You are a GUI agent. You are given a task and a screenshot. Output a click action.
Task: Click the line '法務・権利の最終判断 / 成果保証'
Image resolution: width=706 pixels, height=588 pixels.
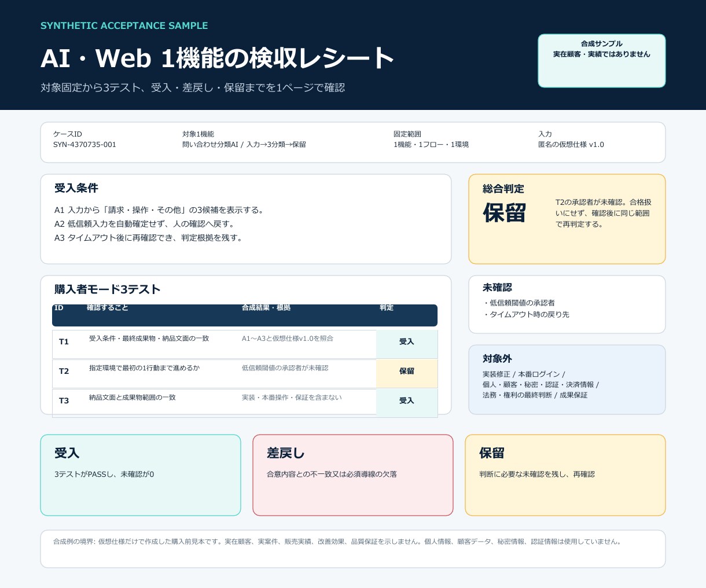(535, 395)
